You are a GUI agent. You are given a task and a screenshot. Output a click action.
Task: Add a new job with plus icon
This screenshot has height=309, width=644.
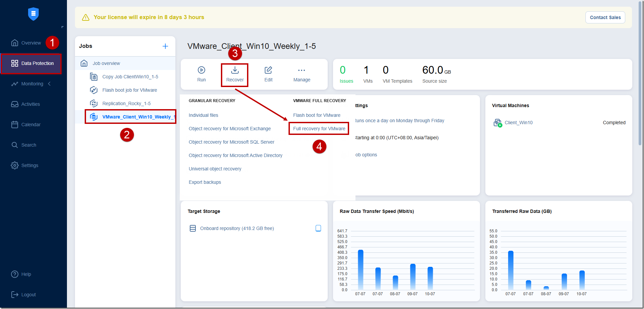click(x=165, y=46)
